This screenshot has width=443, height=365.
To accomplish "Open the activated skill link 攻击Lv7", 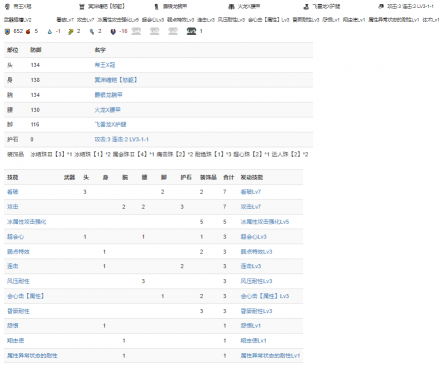I will click(251, 207).
